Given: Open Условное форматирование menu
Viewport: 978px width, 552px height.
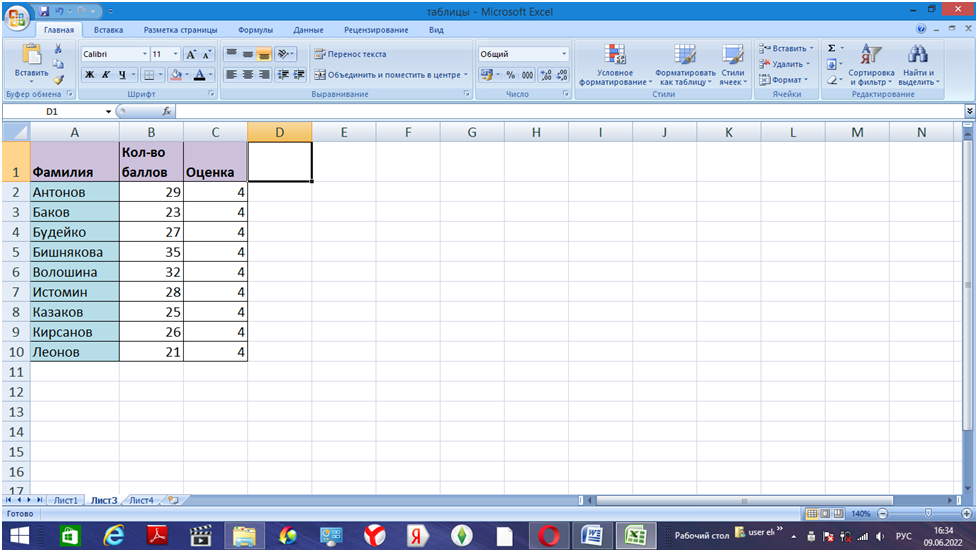Looking at the screenshot, I should pyautogui.click(x=615, y=65).
